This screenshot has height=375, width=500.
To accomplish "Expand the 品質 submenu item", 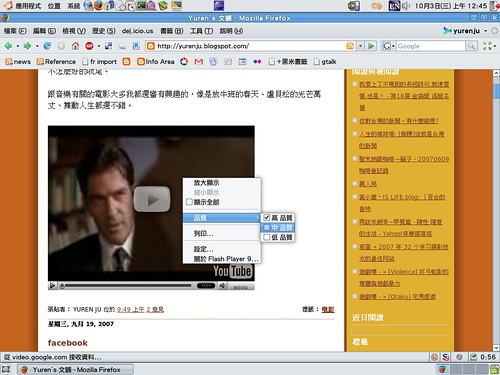I will 222,218.
